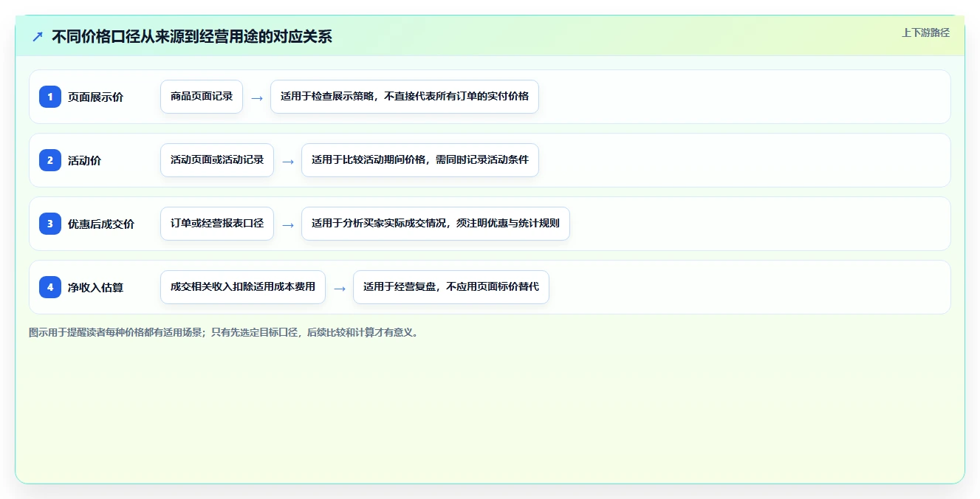Click the footnote starting 图示用于提醒读者
This screenshot has height=499, width=980.
225,333
